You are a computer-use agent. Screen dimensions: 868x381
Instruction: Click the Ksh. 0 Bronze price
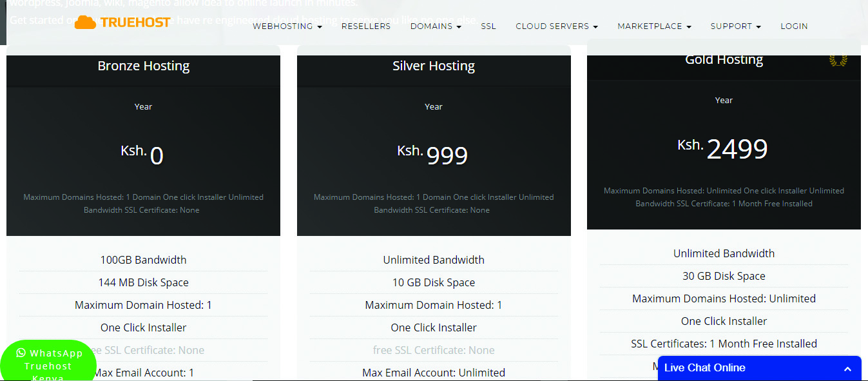point(142,154)
